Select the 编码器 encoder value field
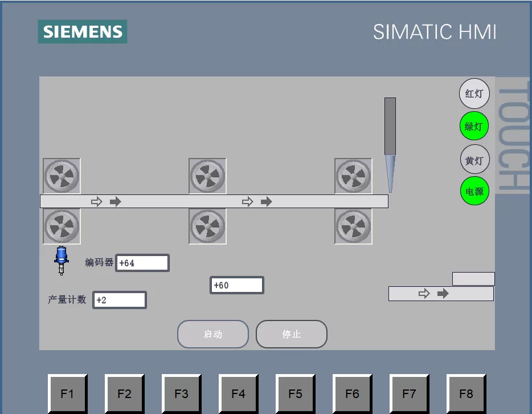 [x=142, y=263]
